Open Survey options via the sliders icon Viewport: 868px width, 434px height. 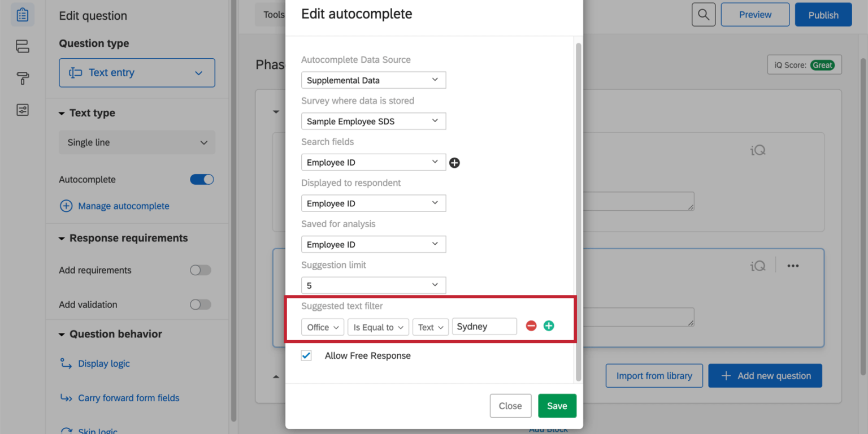[x=22, y=110]
